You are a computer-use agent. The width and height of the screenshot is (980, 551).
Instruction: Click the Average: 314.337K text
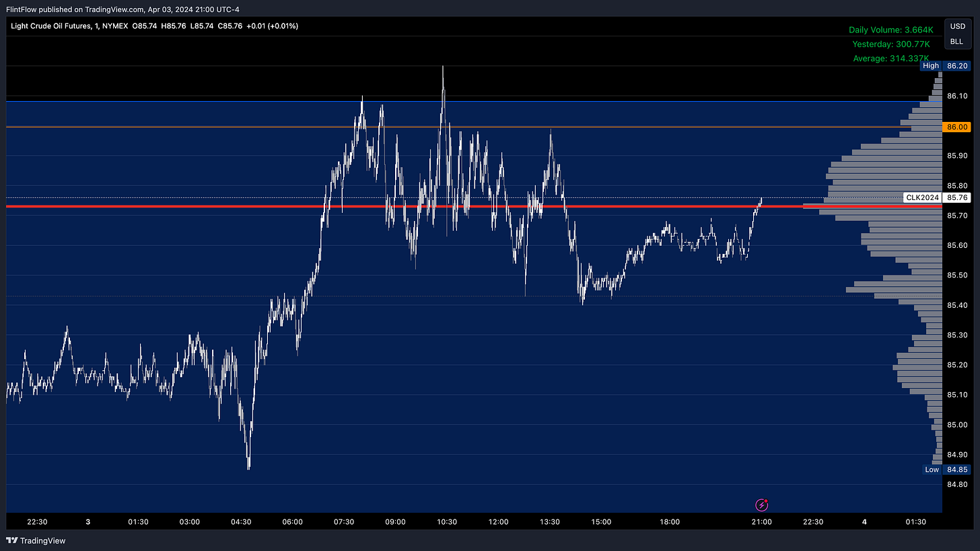click(893, 59)
